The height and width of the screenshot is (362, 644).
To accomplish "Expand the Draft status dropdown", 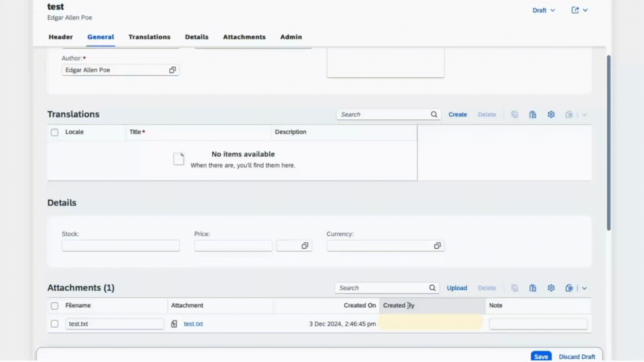I will pos(543,10).
